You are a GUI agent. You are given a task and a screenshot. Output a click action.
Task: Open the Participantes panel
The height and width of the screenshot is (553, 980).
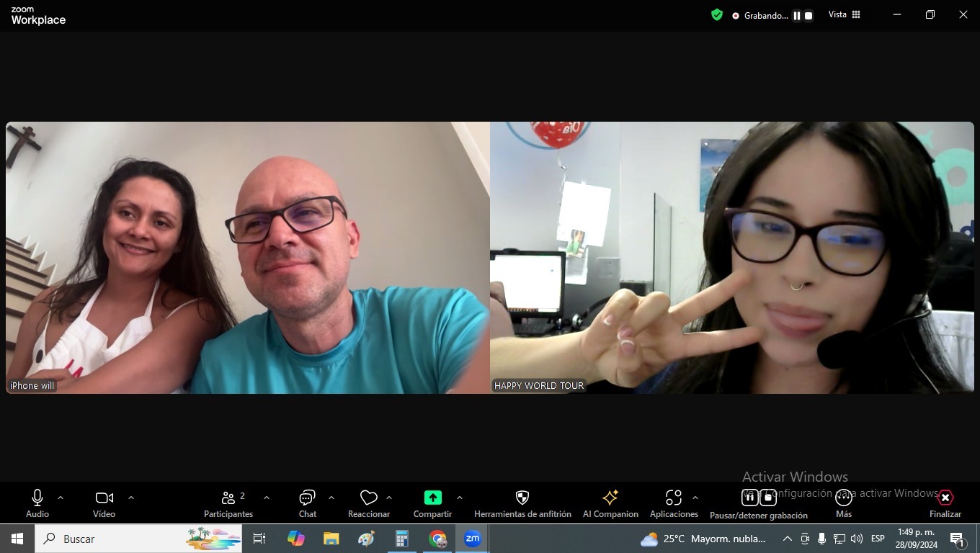228,503
